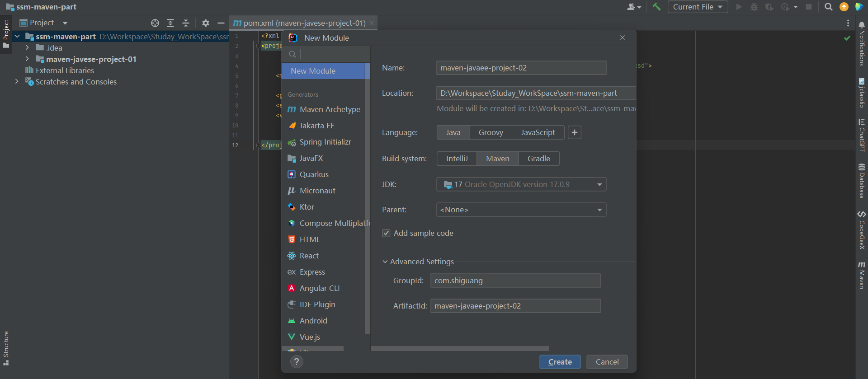Expand maven-javese-project-01 module

pos(27,59)
